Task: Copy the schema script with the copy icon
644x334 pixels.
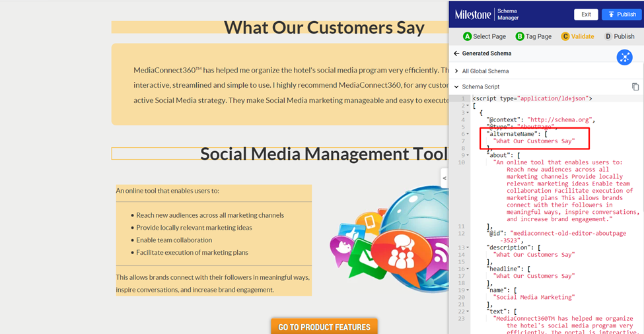Action: [635, 86]
